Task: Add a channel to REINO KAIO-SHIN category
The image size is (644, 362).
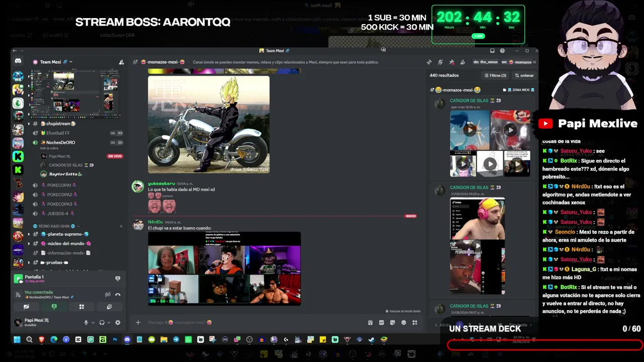Action: pos(121,226)
